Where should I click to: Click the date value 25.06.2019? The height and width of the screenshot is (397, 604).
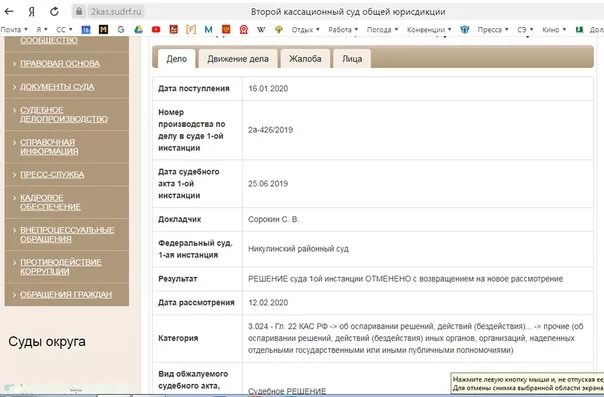(x=268, y=184)
